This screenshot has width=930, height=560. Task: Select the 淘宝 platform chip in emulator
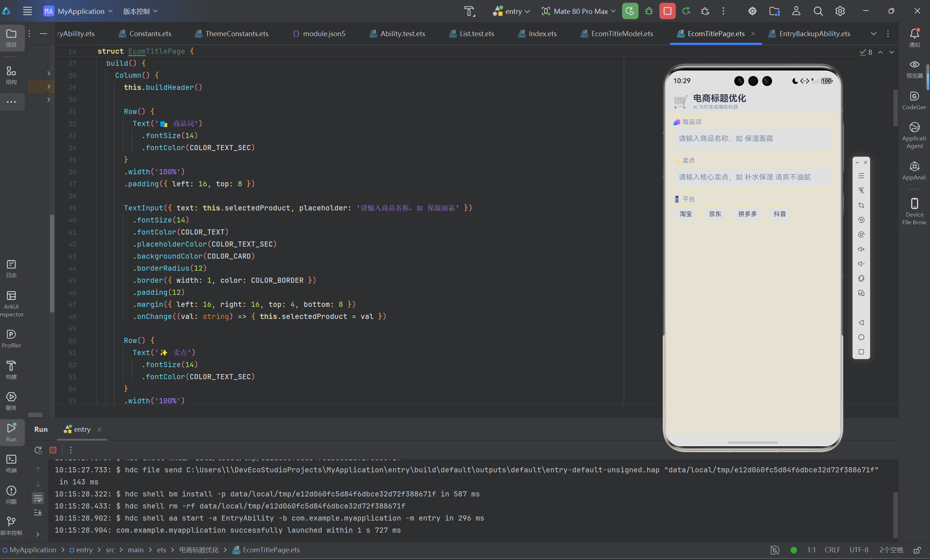click(x=686, y=214)
